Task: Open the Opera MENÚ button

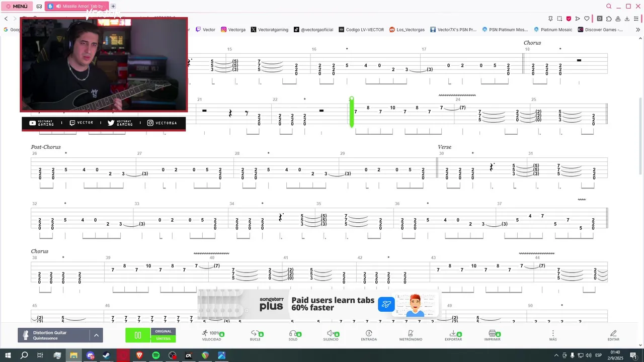Action: (18, 7)
